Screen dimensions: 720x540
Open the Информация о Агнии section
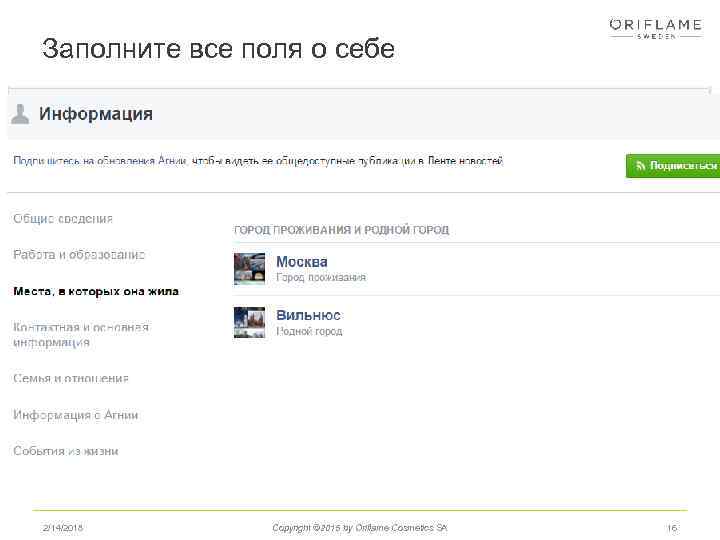click(x=76, y=415)
